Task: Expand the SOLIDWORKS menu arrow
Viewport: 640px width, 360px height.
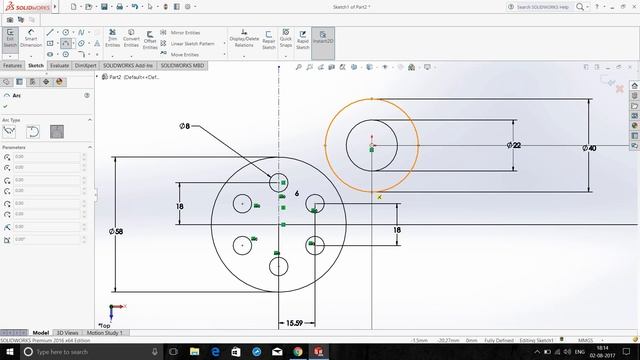Action: point(55,7)
